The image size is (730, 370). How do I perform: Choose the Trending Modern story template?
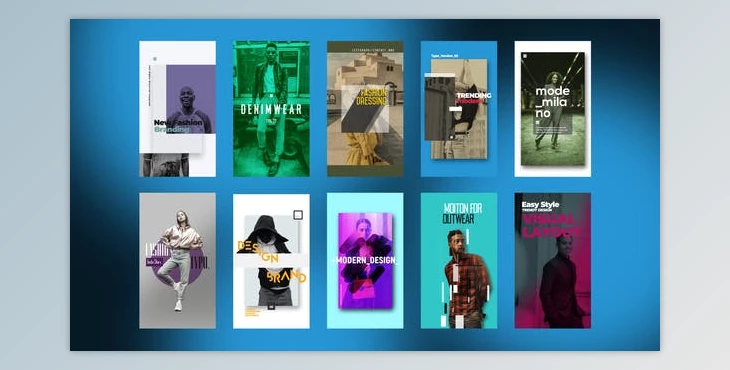pos(459,109)
